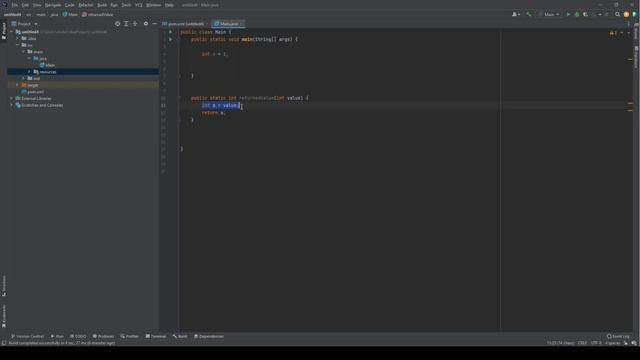Collapse the java source folder
This screenshot has height=360, width=640.
click(29, 58)
